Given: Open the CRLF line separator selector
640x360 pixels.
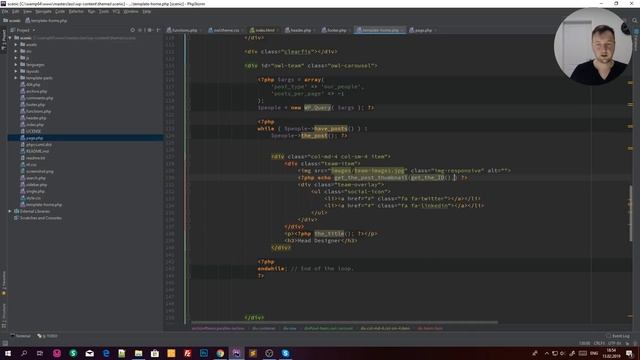Looking at the screenshot, I should tap(599, 344).
